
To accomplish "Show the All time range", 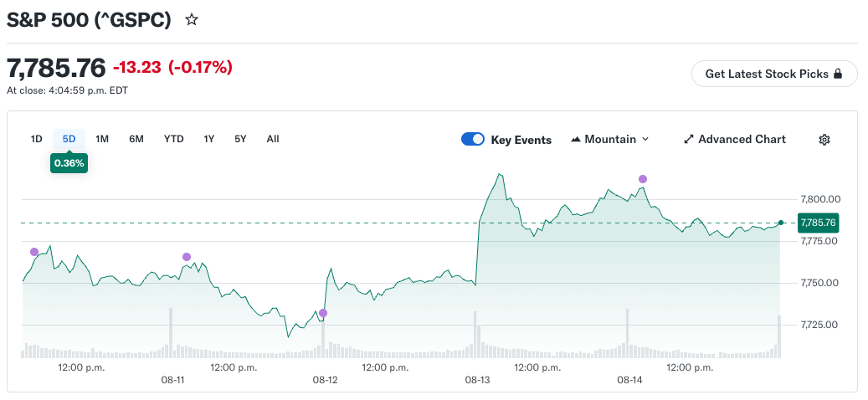I will [x=273, y=139].
